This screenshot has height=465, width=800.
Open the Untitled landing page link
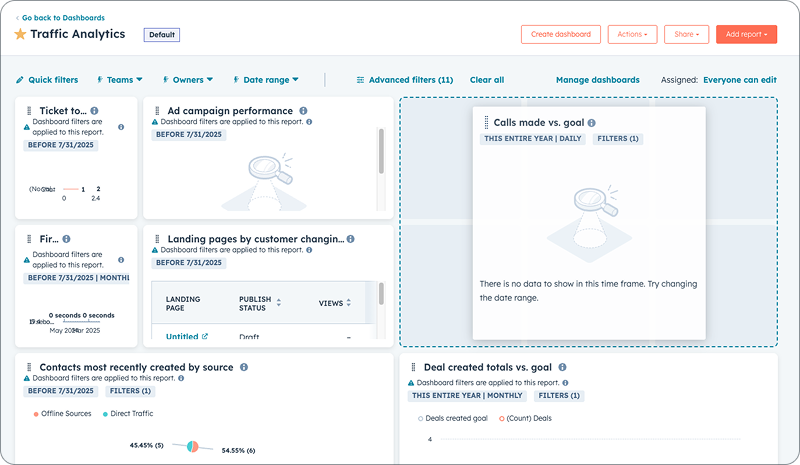click(182, 336)
